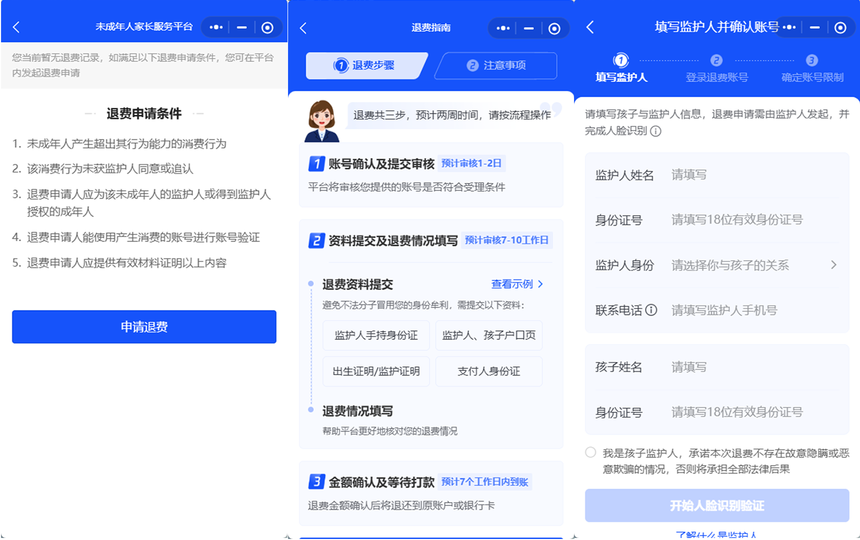860x540 pixels.
Task: Select 出生证明/监护证明 item
Action: pos(376,371)
